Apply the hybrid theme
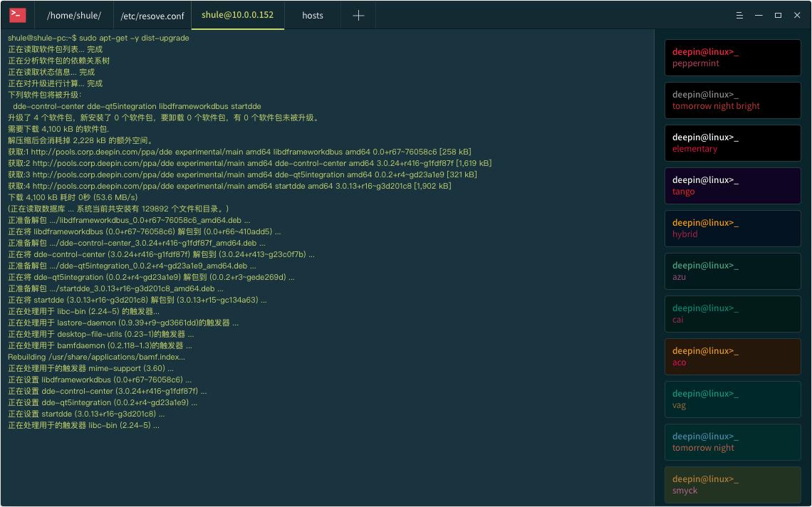 [732, 229]
